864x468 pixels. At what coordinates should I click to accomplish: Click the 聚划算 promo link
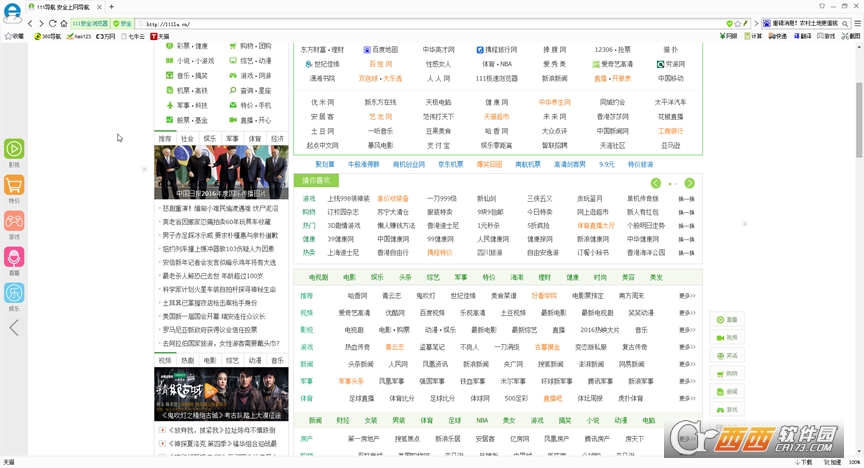pos(325,164)
